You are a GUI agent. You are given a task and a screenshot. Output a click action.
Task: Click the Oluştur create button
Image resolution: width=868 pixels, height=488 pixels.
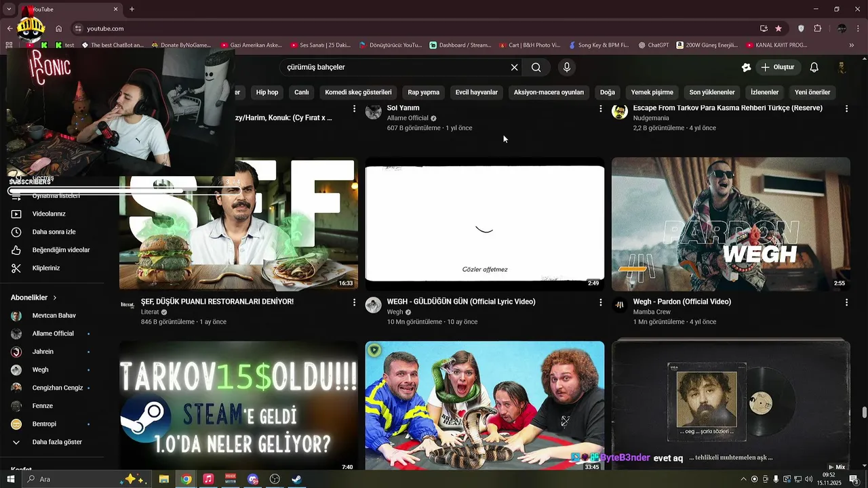(x=778, y=67)
